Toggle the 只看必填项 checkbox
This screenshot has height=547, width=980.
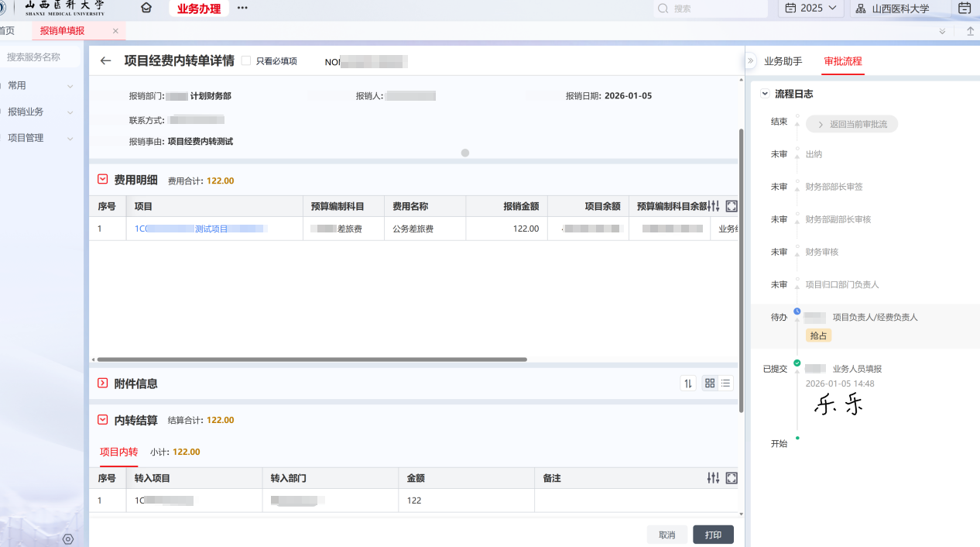pyautogui.click(x=246, y=61)
